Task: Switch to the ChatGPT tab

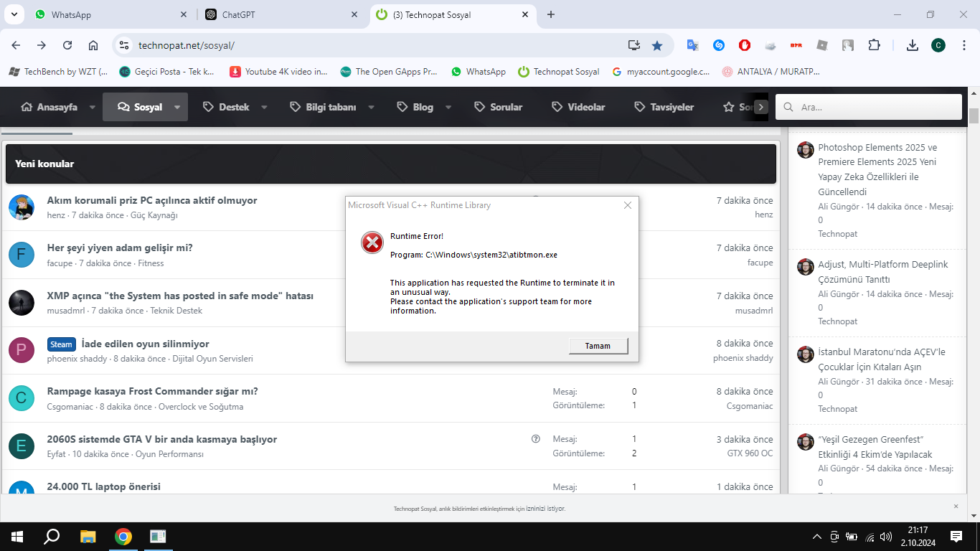Action: (281, 14)
